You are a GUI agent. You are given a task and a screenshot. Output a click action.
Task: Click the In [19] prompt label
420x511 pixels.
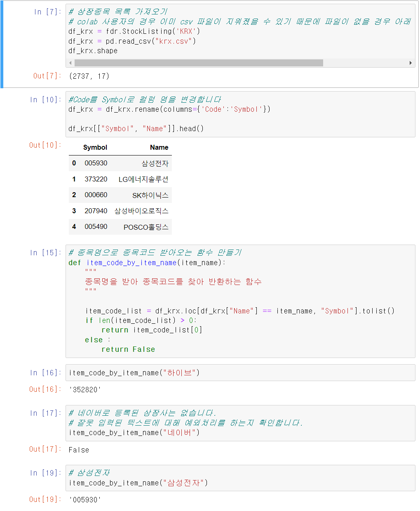click(45, 473)
